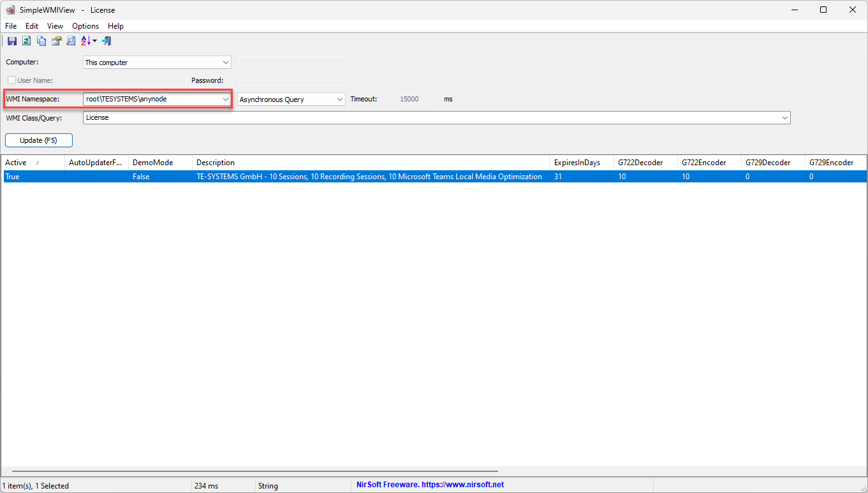Copy selected items via the Copy icon
Image resolution: width=868 pixels, height=493 pixels.
tap(41, 41)
